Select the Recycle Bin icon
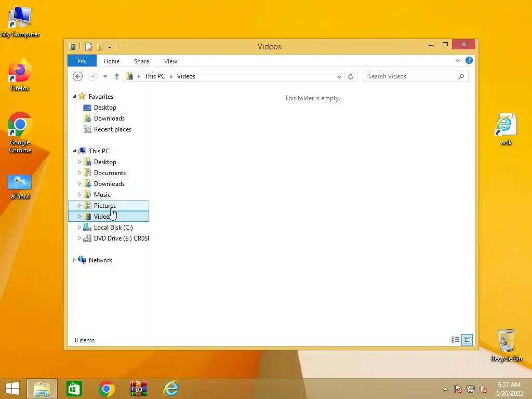 click(506, 345)
